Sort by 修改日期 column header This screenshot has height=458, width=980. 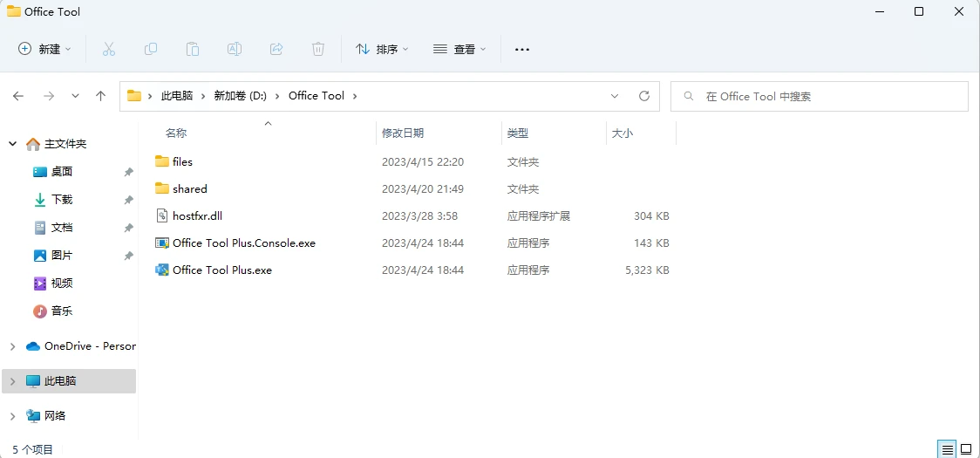tap(403, 133)
